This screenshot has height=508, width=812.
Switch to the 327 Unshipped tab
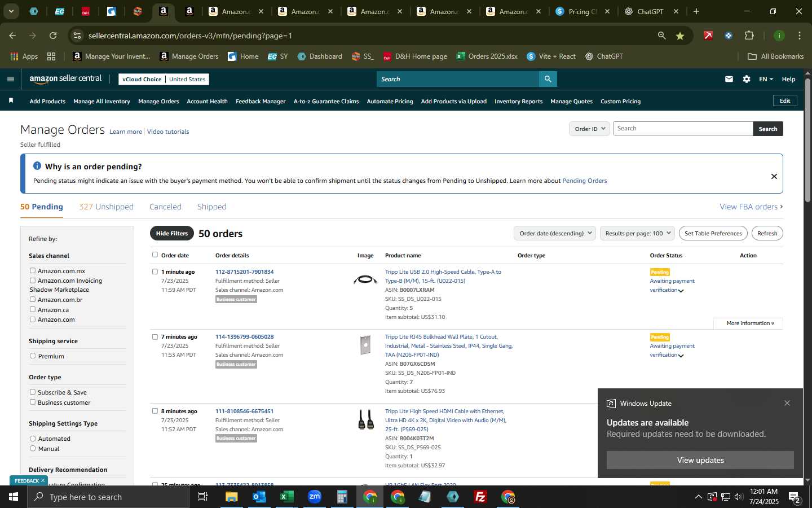(x=106, y=207)
